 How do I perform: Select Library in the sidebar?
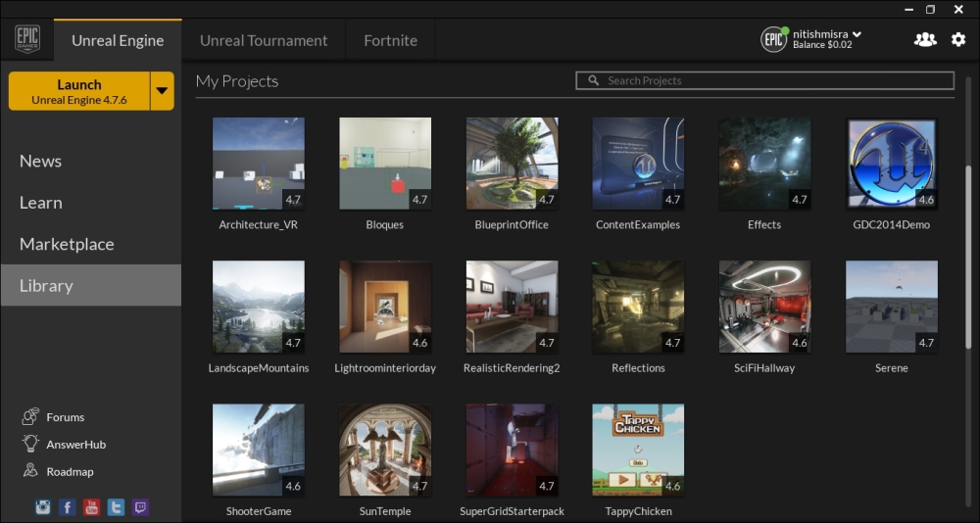[x=90, y=285]
